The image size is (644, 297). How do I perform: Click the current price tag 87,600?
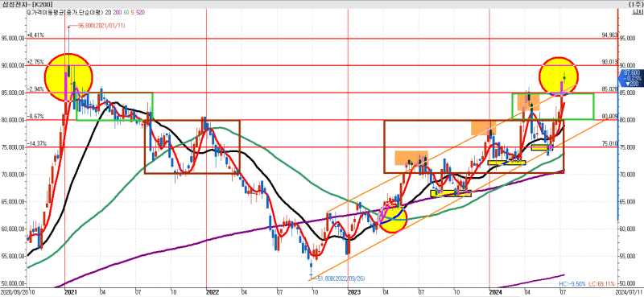tap(631, 78)
